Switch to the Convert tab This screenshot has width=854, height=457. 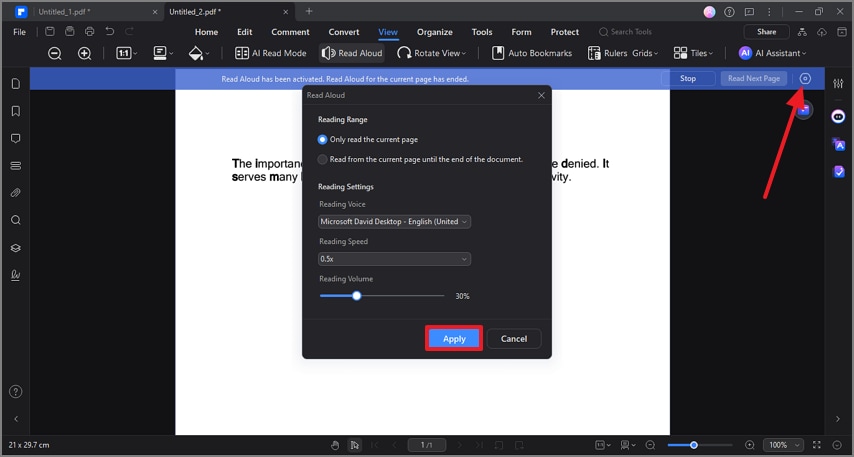point(344,32)
